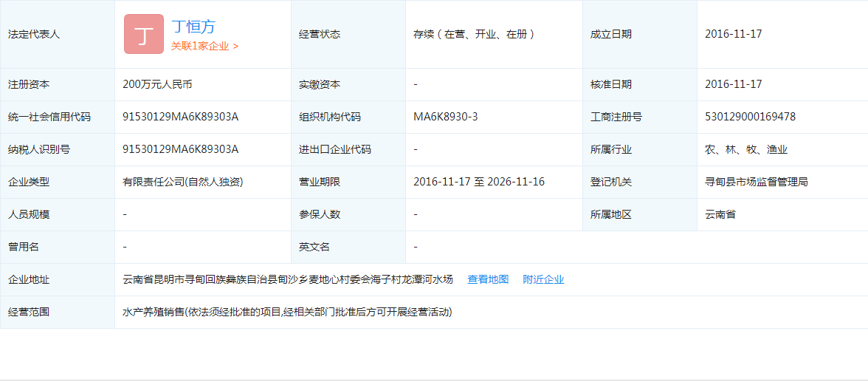Click the business term 2016-11-17 至 2026-11-16
This screenshot has width=868, height=382.
(x=478, y=182)
